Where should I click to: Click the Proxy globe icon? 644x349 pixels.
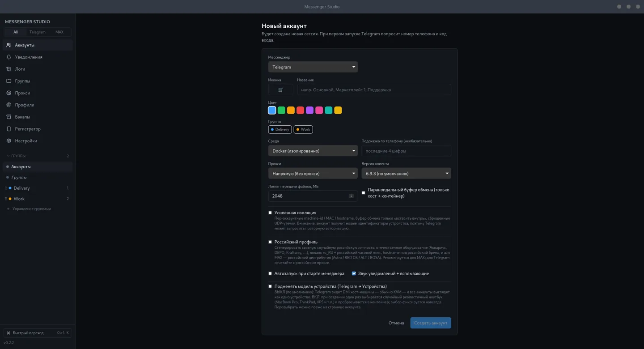click(x=8, y=93)
